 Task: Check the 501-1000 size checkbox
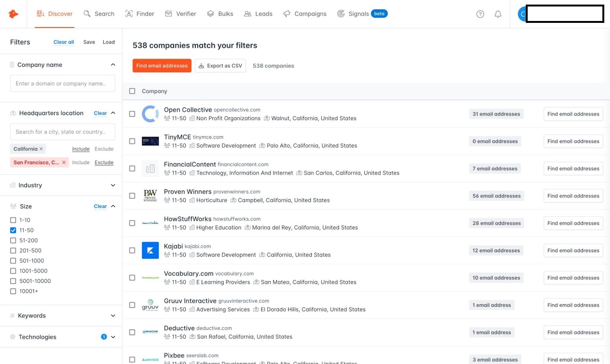(13, 261)
